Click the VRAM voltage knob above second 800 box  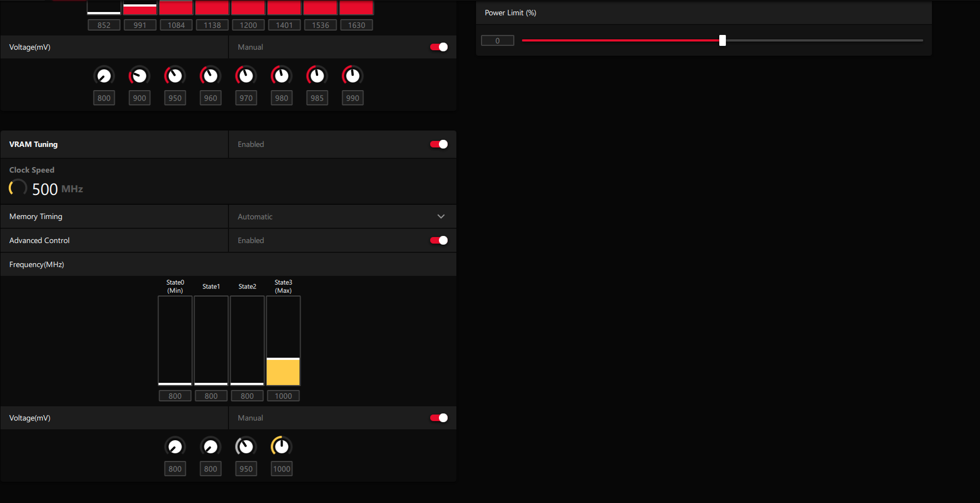210,447
